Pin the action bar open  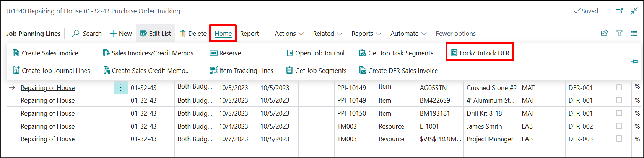(634, 61)
